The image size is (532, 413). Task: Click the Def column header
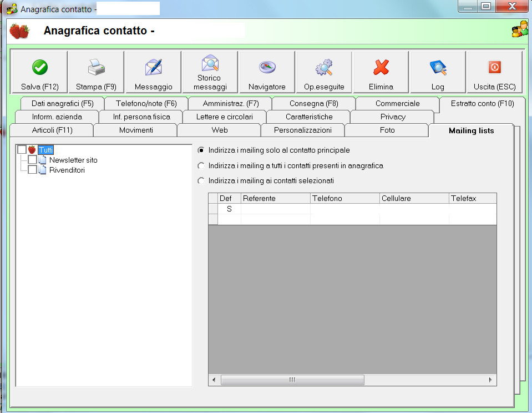[229, 198]
